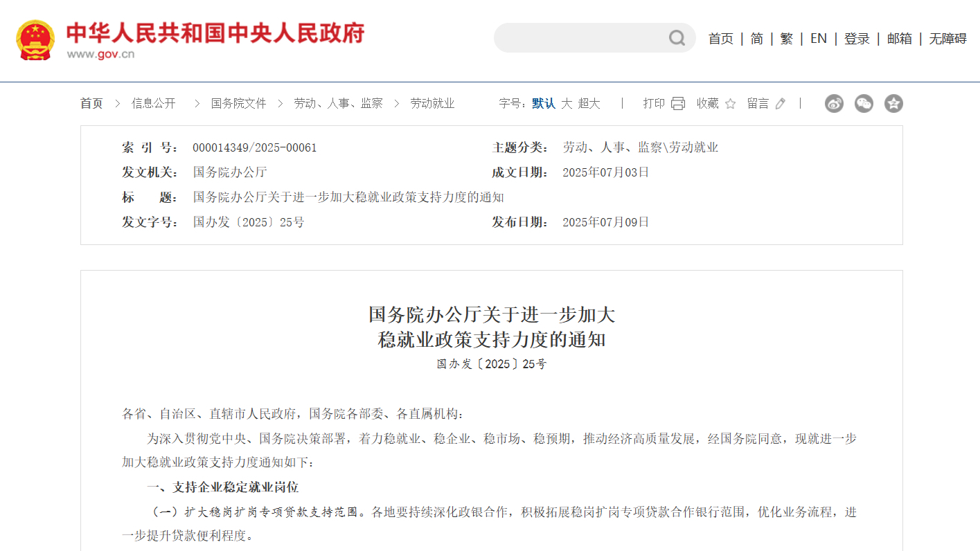Open the 国务院文件 breadcrumb link
This screenshot has height=551, width=980.
pyautogui.click(x=239, y=104)
